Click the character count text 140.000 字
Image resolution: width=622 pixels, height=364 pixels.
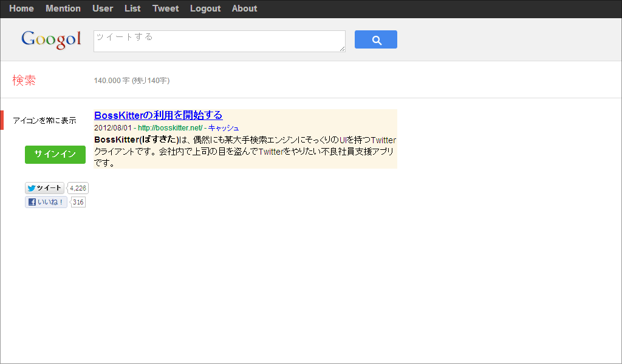pos(112,81)
